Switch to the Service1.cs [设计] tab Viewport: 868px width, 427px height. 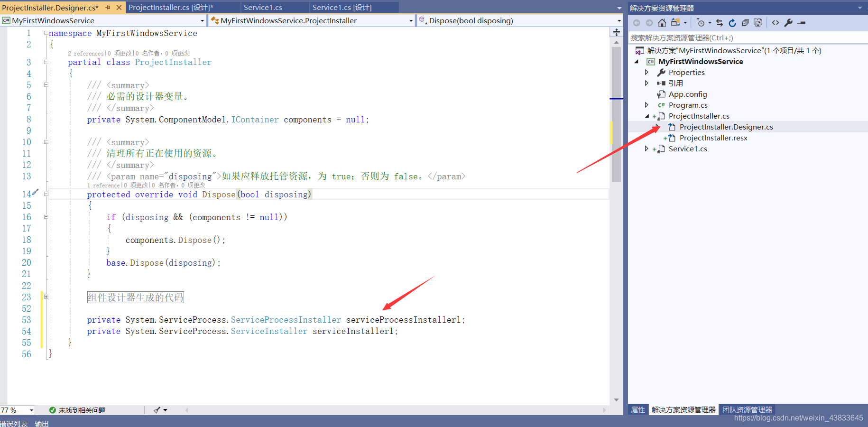click(x=342, y=7)
